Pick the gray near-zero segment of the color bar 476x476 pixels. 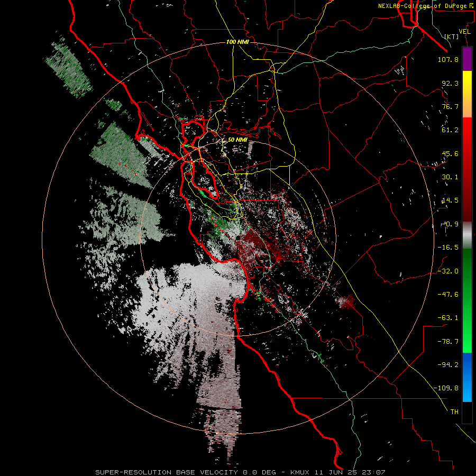click(467, 235)
